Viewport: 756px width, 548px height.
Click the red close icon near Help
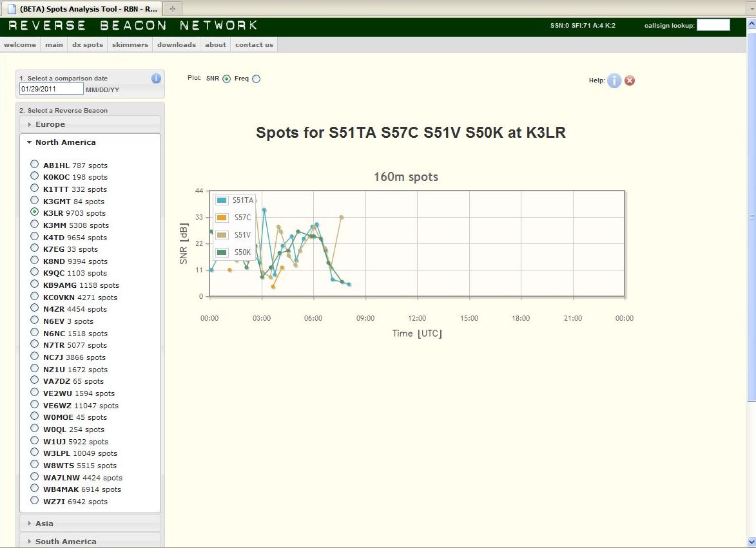coord(630,80)
